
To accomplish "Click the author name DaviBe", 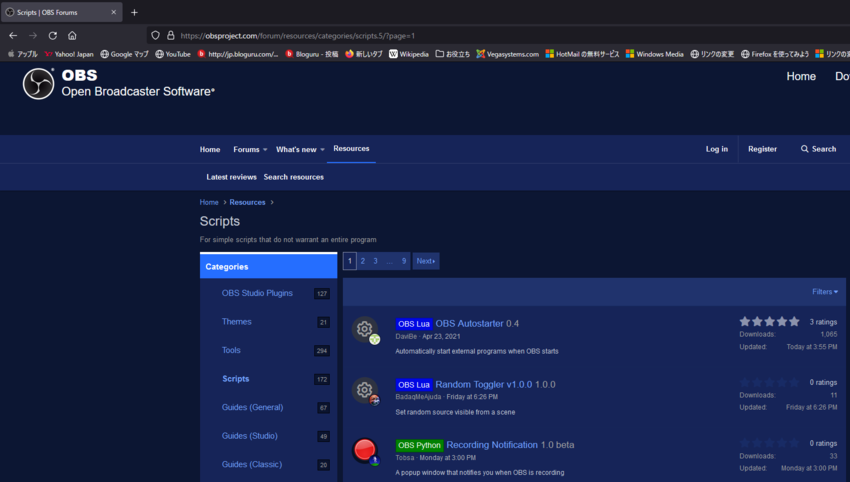I will tap(406, 337).
